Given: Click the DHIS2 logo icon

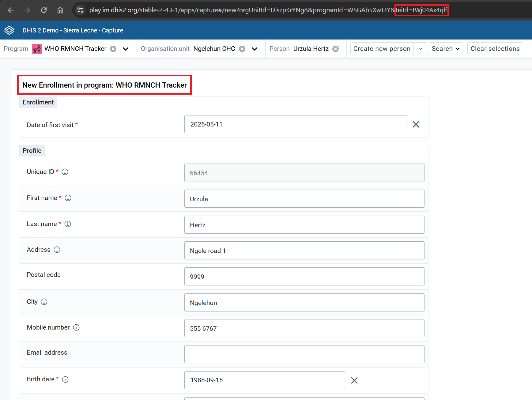Looking at the screenshot, I should [x=9, y=30].
